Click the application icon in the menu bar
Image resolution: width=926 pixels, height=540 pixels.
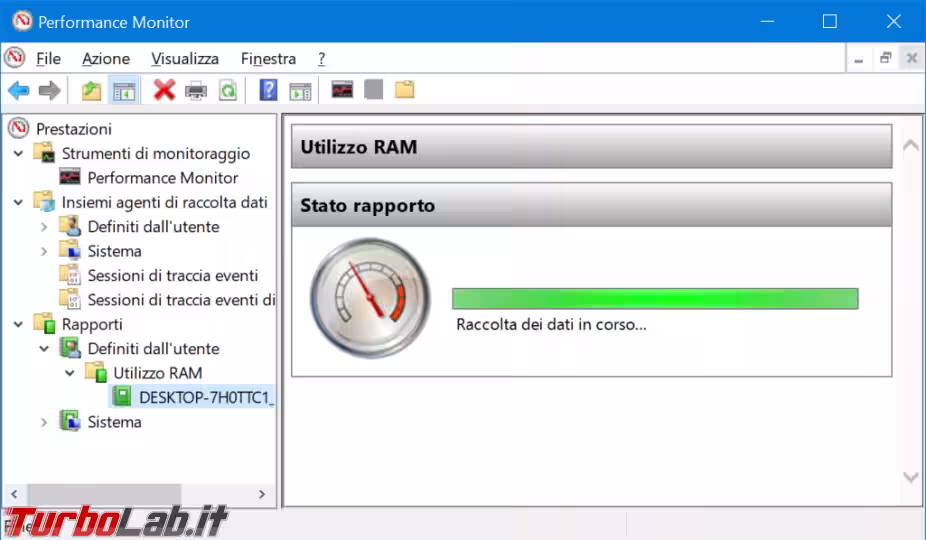(15, 58)
